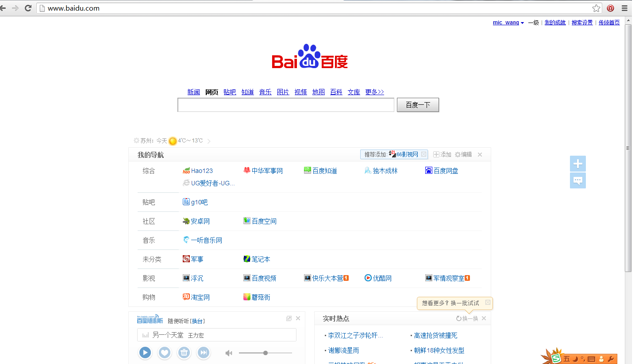The height and width of the screenshot is (364, 635).
Task: Open Hao123 link
Action: coord(198,171)
